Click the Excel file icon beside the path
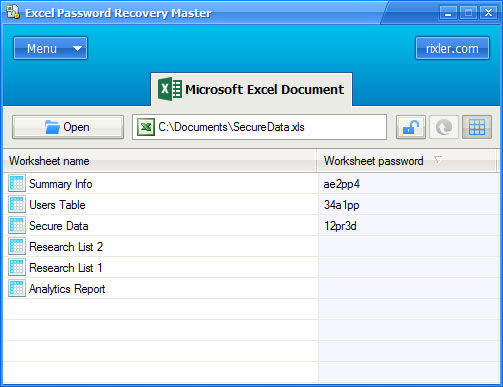Screen dimensions: 503x387 click(146, 127)
